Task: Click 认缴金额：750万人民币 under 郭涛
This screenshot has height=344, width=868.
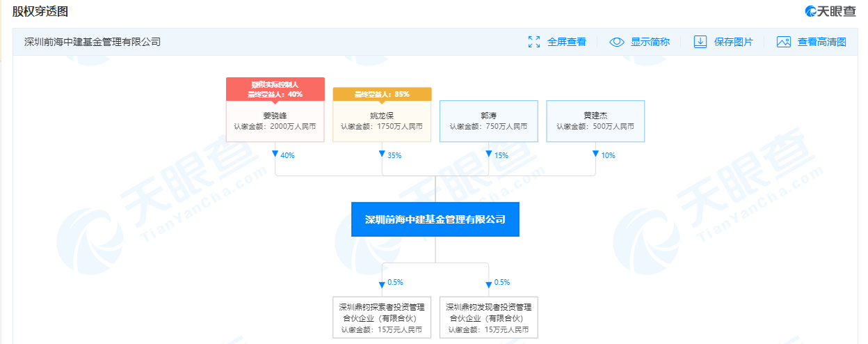Action: click(x=488, y=127)
